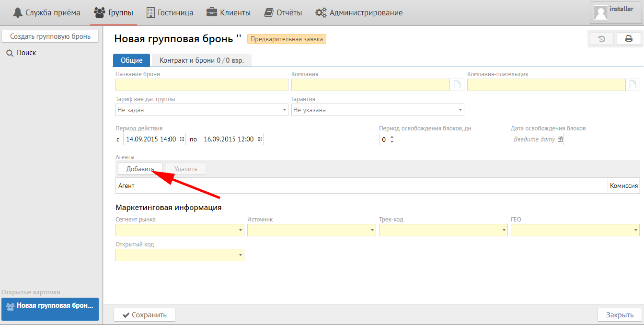The image size is (644, 325).
Task: Open calendar for period start date
Action: click(x=182, y=139)
